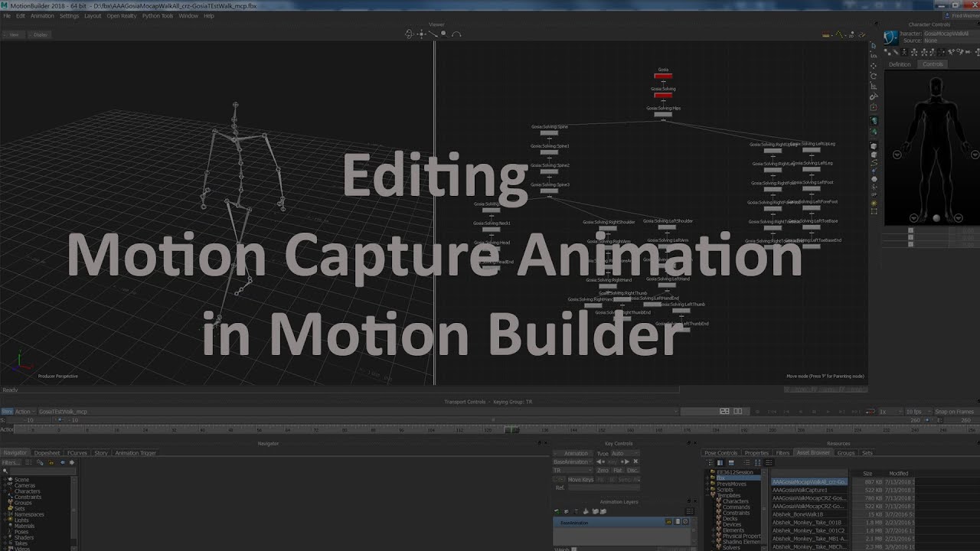Click the delete key X icon in Key Controls
Viewport: 980px width, 551px height.
635,461
